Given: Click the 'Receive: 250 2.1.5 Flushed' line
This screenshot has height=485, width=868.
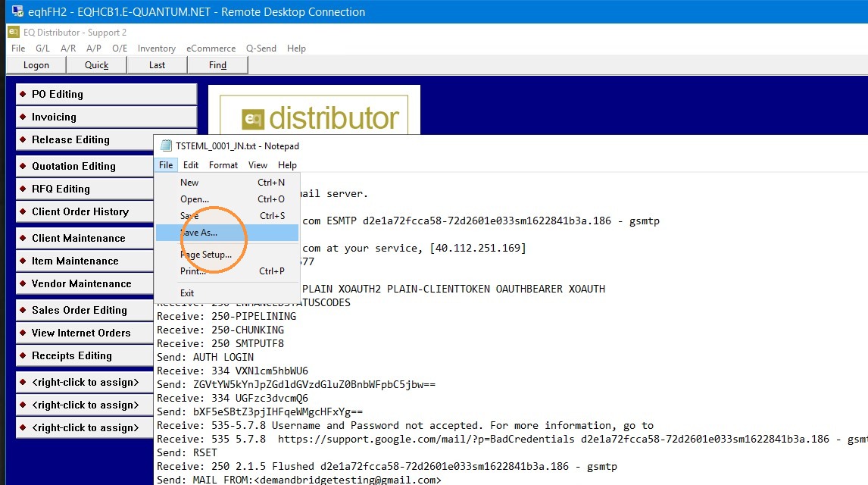Looking at the screenshot, I should coord(387,466).
